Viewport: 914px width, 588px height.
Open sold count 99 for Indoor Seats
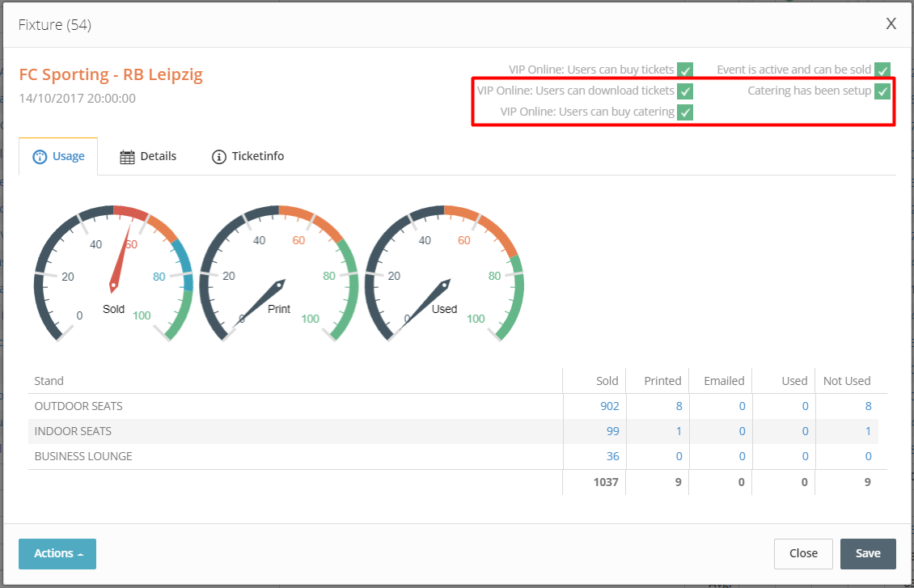click(x=612, y=431)
